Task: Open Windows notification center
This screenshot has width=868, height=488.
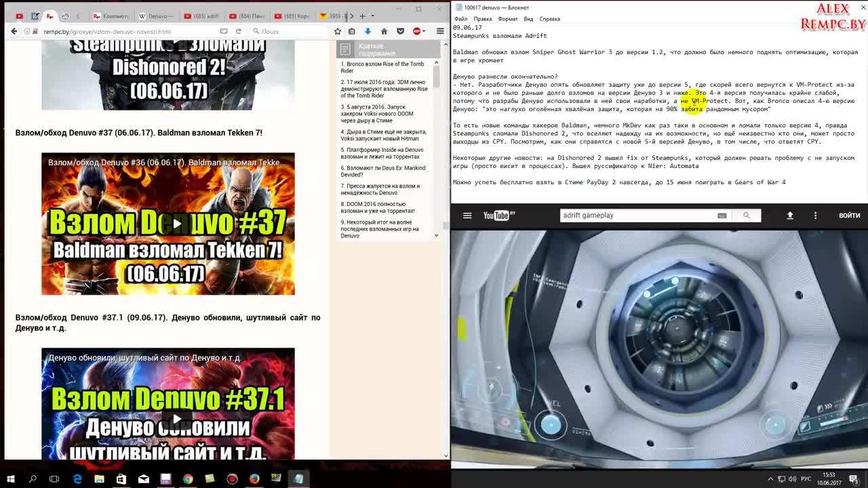Action: (x=854, y=479)
